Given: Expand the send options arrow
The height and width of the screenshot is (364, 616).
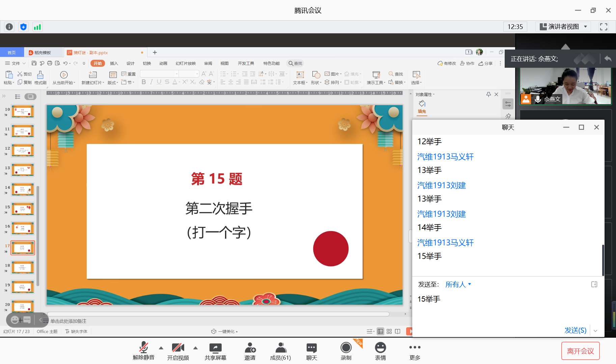Looking at the screenshot, I should pyautogui.click(x=595, y=331).
